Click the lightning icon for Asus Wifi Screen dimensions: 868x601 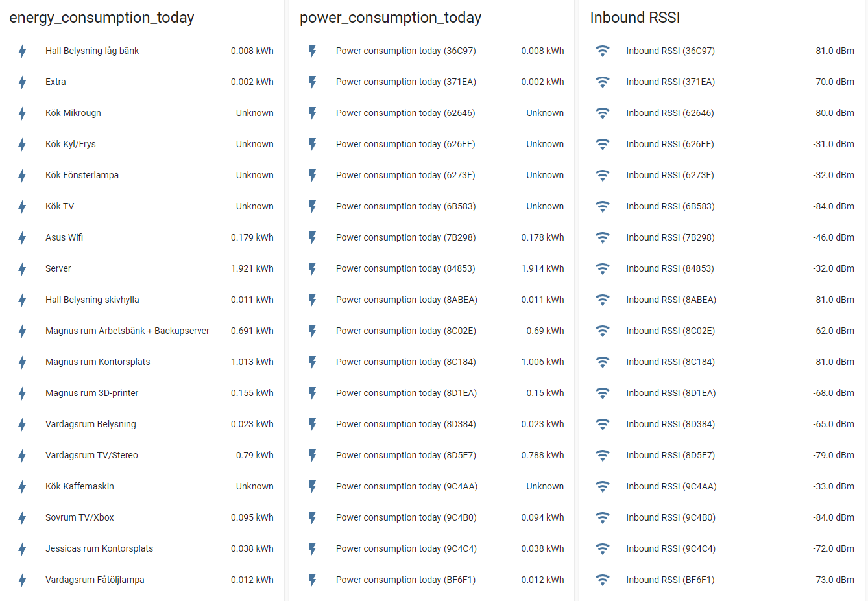tap(21, 237)
